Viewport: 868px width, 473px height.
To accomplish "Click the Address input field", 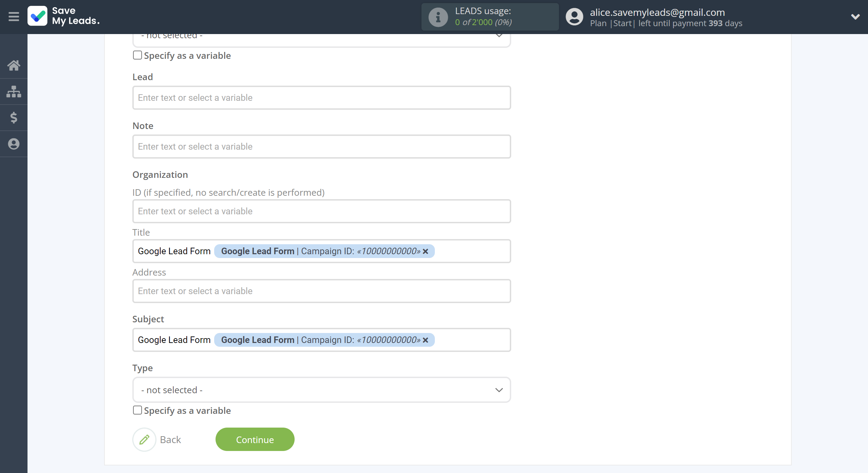I will tap(321, 291).
